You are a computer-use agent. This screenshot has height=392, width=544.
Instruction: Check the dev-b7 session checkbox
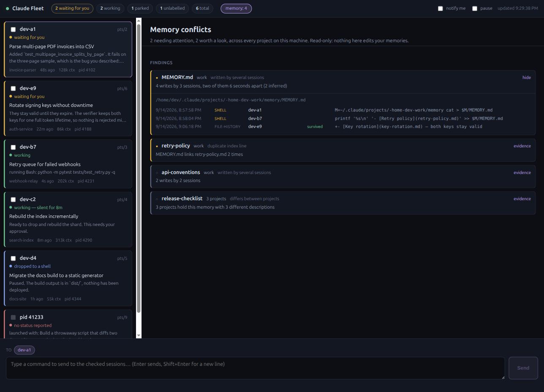point(13,147)
